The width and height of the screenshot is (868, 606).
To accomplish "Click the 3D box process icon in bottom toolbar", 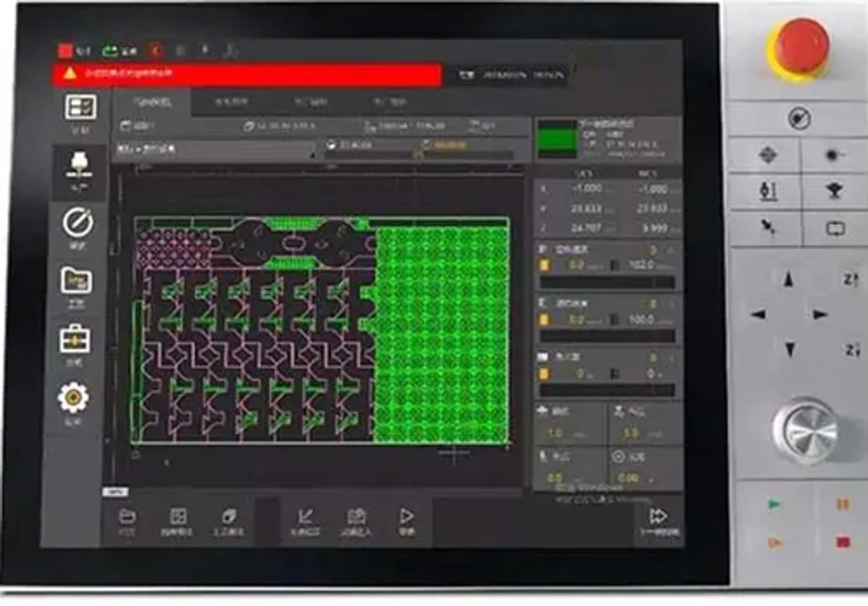I will click(x=228, y=517).
